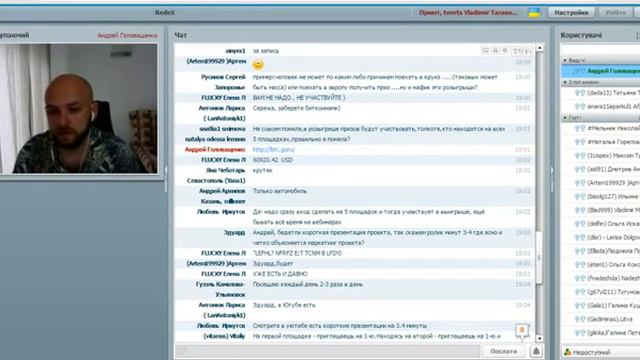
Task: Click chat message 'УЖЕ ЕСТЬ И ДАВНО'
Action: (x=280, y=274)
